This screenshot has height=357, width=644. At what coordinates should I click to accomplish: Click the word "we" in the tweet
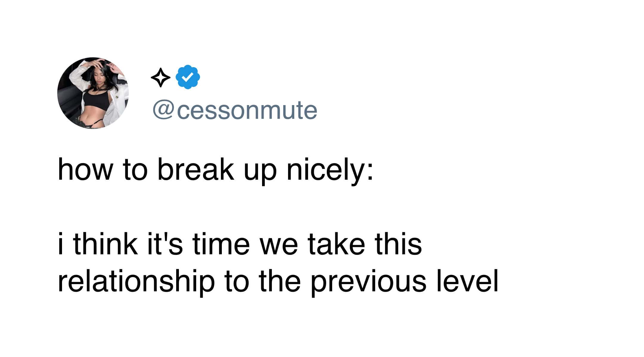279,245
